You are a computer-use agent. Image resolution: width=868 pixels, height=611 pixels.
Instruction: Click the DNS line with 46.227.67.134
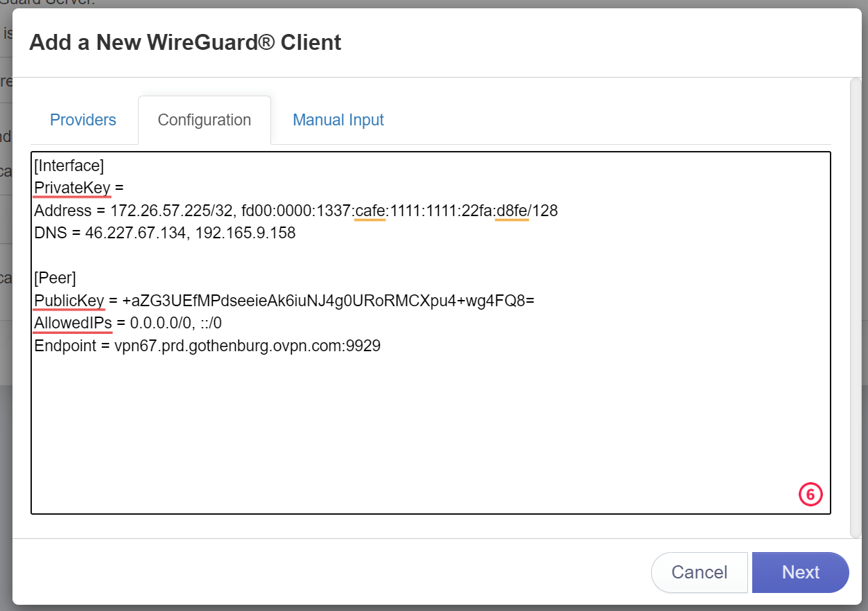(165, 233)
